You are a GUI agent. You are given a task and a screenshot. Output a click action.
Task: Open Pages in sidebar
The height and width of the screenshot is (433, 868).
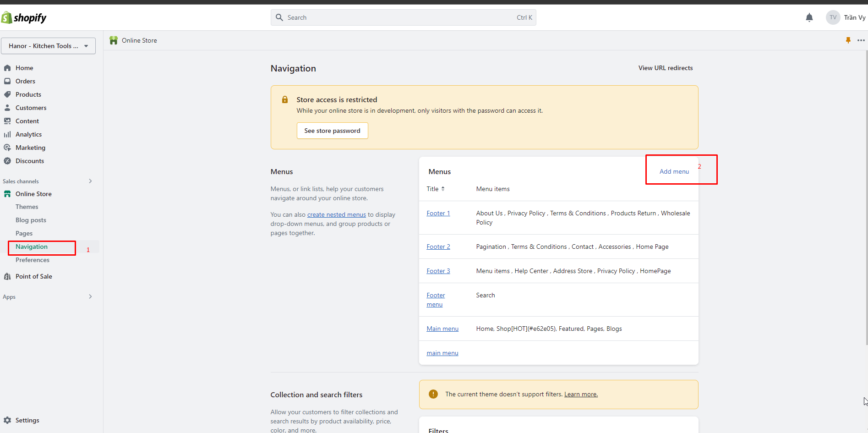coord(24,233)
